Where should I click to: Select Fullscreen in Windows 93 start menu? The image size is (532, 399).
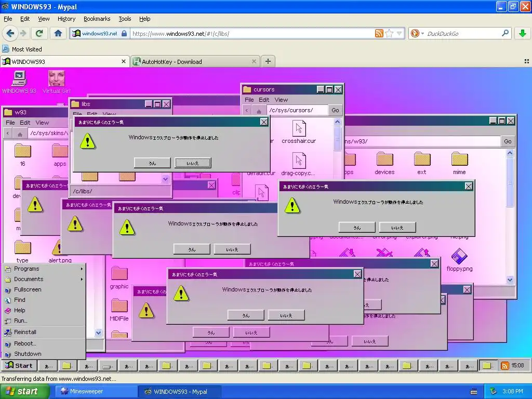(x=44, y=289)
